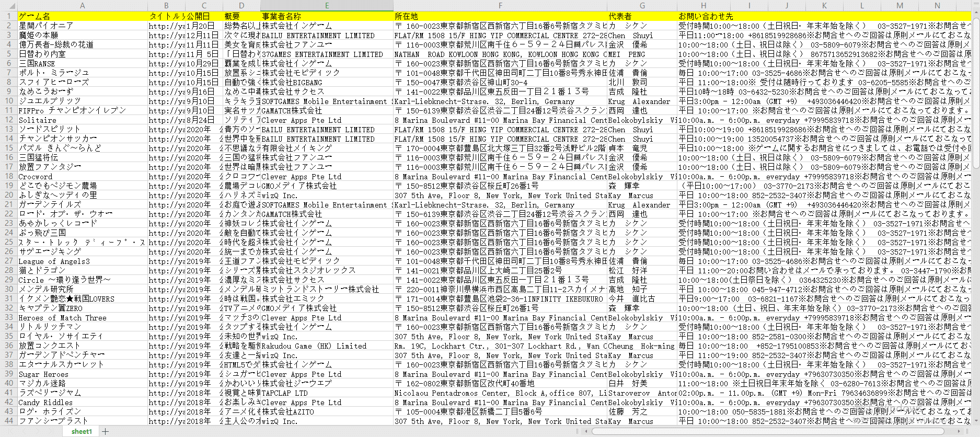Select the cell Candy Riddles
Screen dimensions: 980x437
click(x=83, y=402)
